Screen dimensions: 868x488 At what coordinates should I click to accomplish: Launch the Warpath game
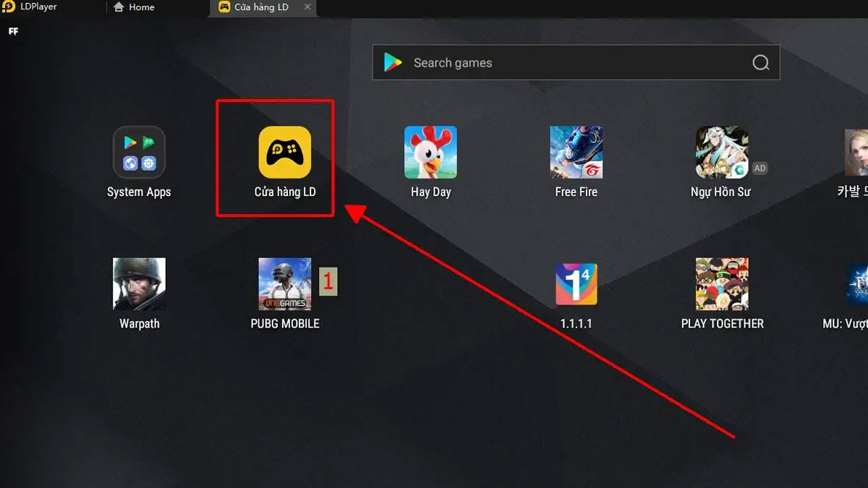coord(139,284)
